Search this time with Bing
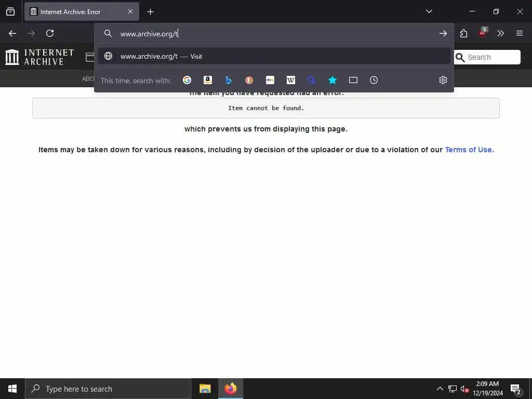 (x=229, y=80)
